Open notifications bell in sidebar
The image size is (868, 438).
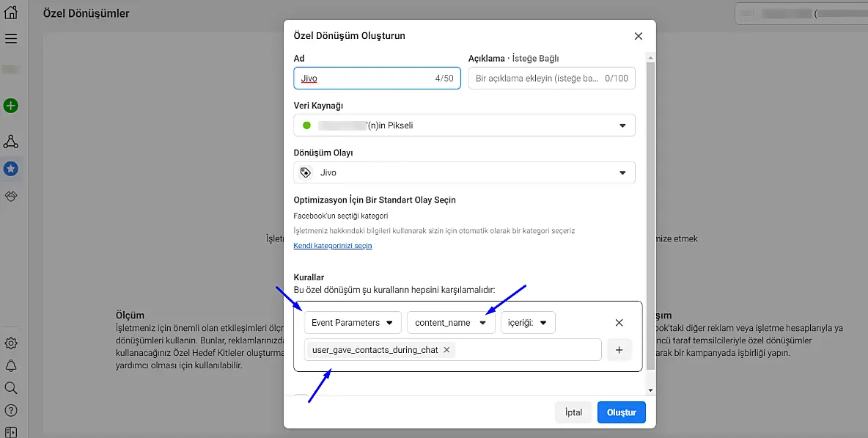point(11,365)
